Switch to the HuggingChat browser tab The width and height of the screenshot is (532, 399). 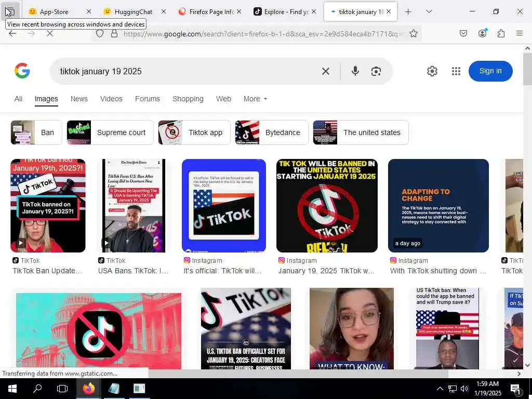click(132, 12)
